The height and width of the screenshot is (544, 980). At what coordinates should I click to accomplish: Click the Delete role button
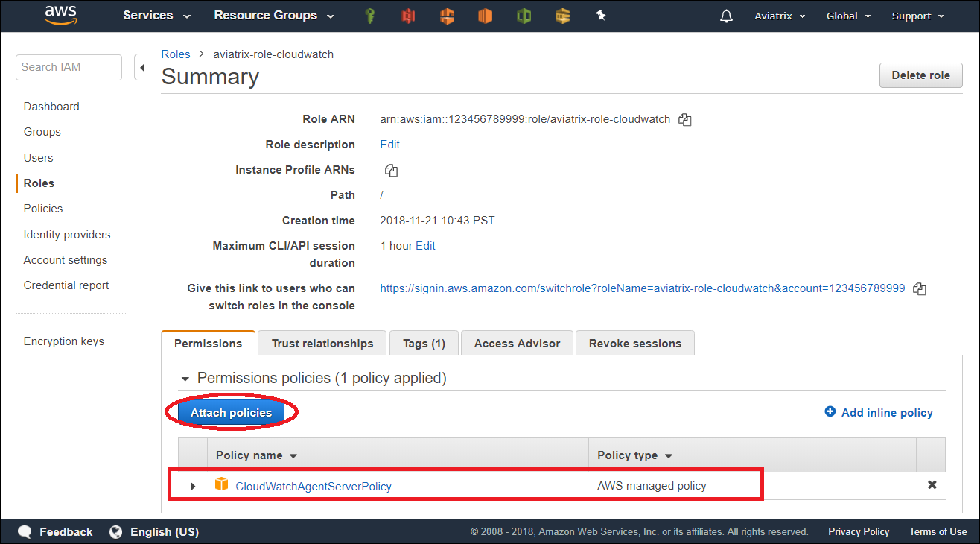point(920,75)
